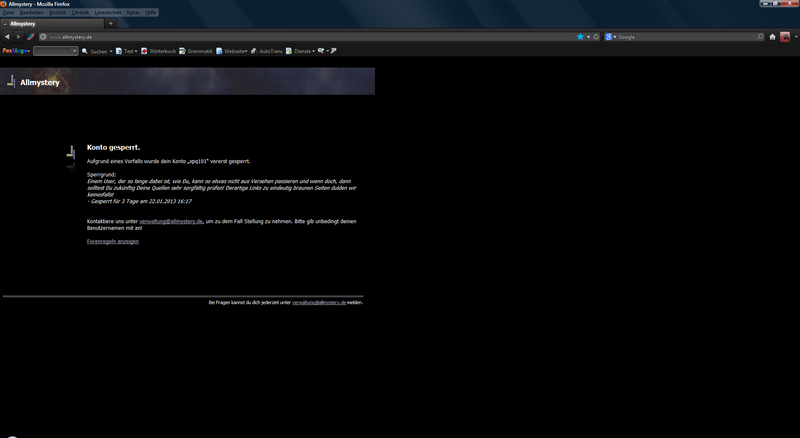
Task: Close the Firefox window
Action: click(x=790, y=4)
